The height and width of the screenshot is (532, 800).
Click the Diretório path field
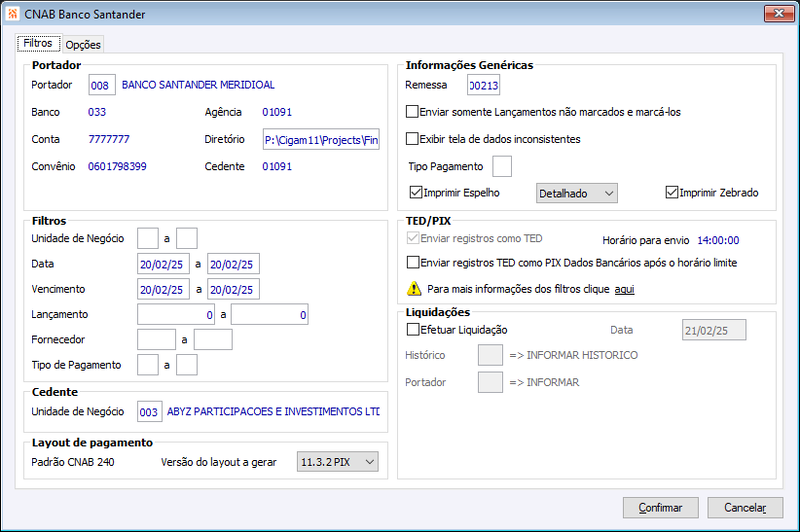(x=321, y=139)
